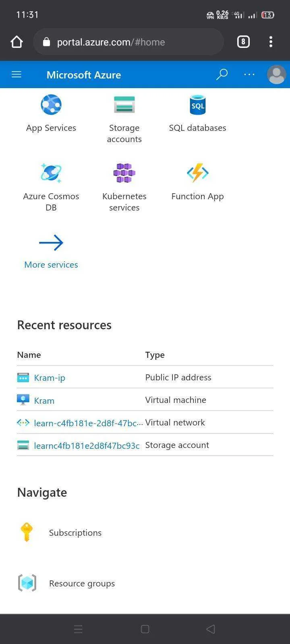The width and height of the screenshot is (290, 644).
Task: Tap the Resource groups cube icon
Action: coord(27,583)
